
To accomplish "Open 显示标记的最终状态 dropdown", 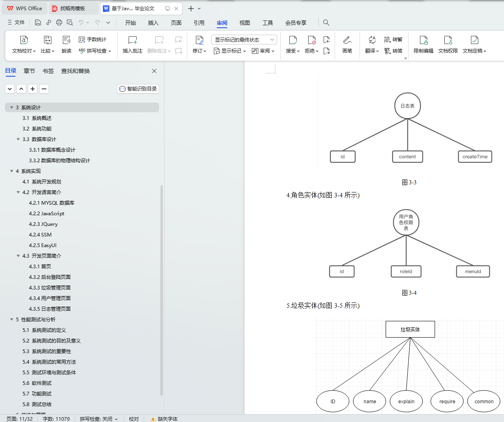I will click(x=244, y=40).
